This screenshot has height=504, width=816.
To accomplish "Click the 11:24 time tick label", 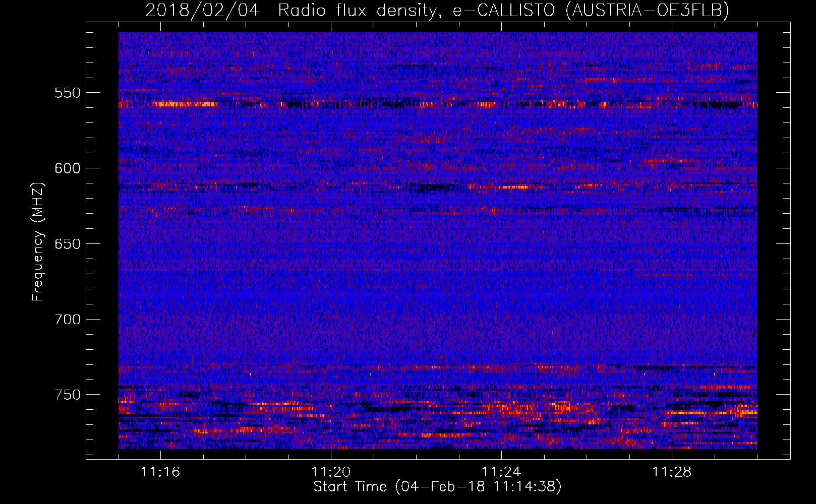I will click(x=501, y=472).
